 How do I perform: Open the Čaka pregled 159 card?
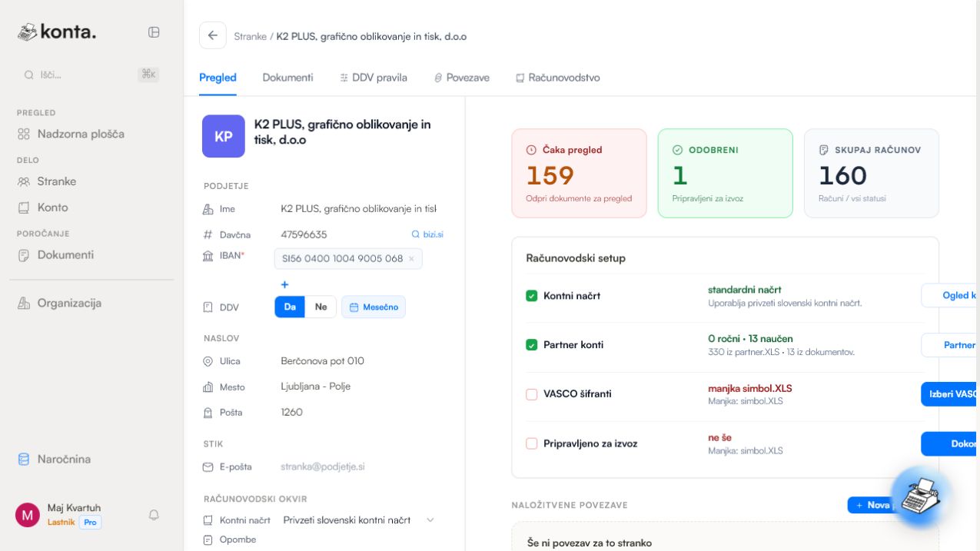point(580,174)
